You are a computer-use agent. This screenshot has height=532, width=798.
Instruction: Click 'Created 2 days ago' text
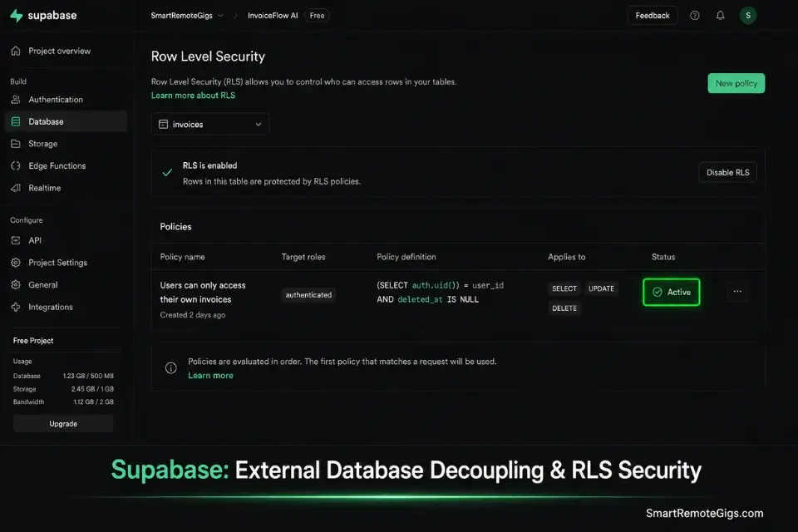pyautogui.click(x=192, y=315)
